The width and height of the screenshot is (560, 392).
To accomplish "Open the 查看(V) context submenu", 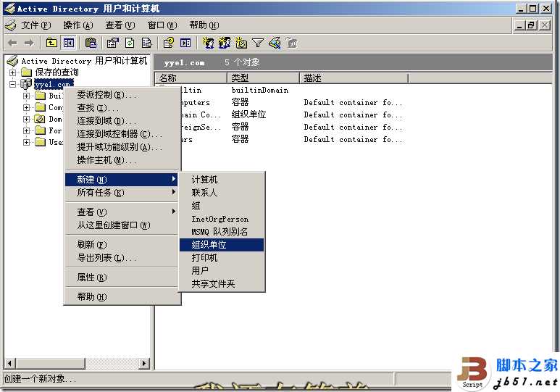I will [x=122, y=212].
